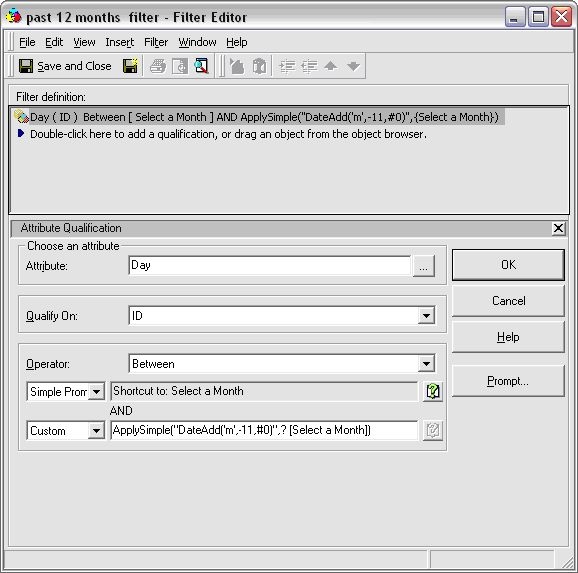This screenshot has width=578, height=573.
Task: Click the Double-click here to add a qualification line
Action: [228, 134]
